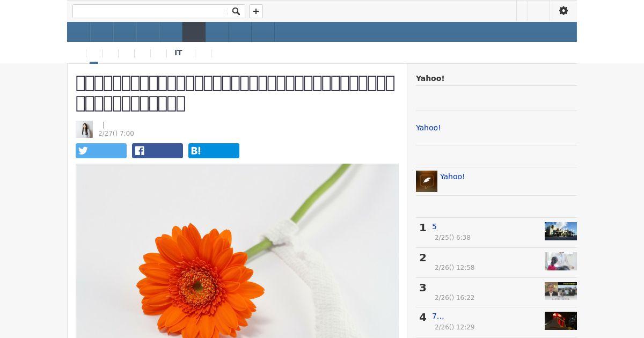Open thumbnail for ranking item 3
This screenshot has height=338, width=644.
coord(561,291)
